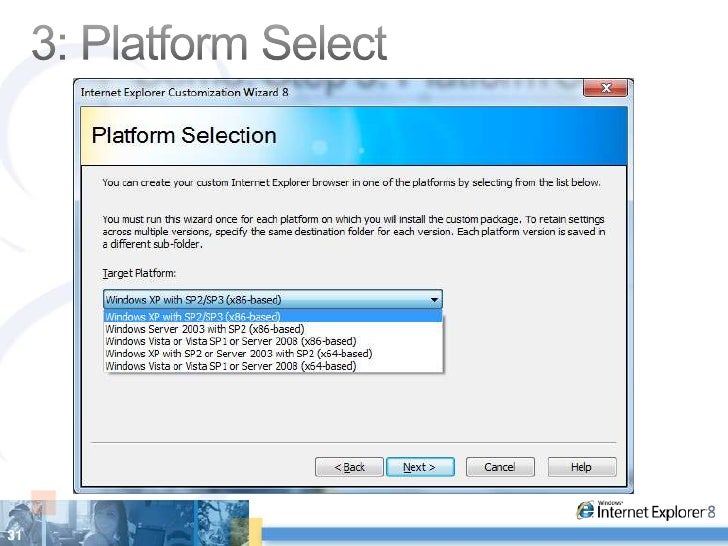Pick Windows Vista or Server 2008 (x64-based)
Image resolution: width=728 pixels, height=546 pixels.
pos(273,366)
